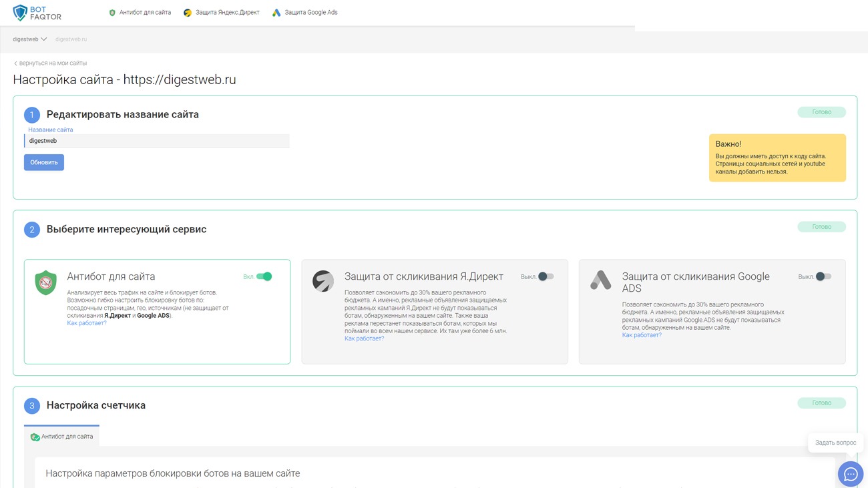Open Как работает link under Антибот
The width and height of the screenshot is (868, 488).
pos(87,323)
